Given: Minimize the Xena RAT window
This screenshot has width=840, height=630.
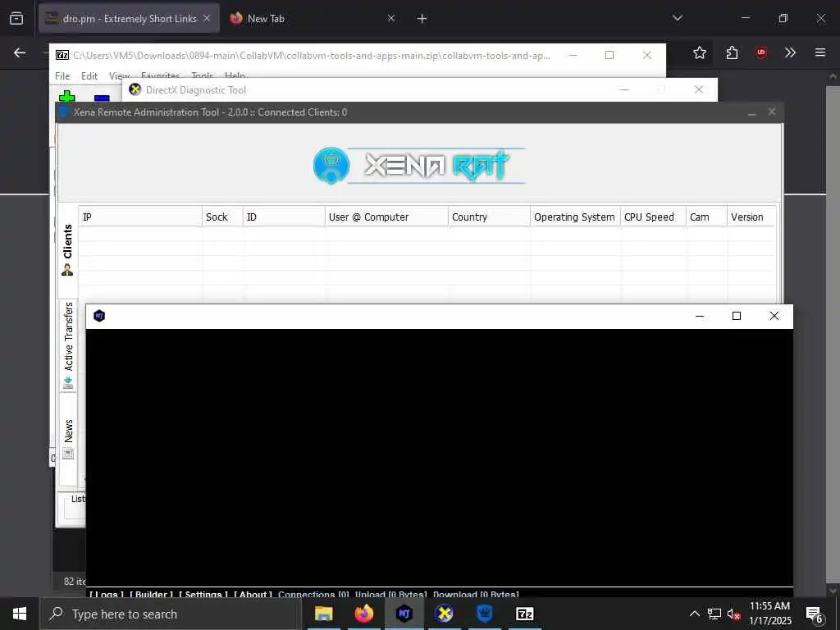Looking at the screenshot, I should tap(752, 112).
